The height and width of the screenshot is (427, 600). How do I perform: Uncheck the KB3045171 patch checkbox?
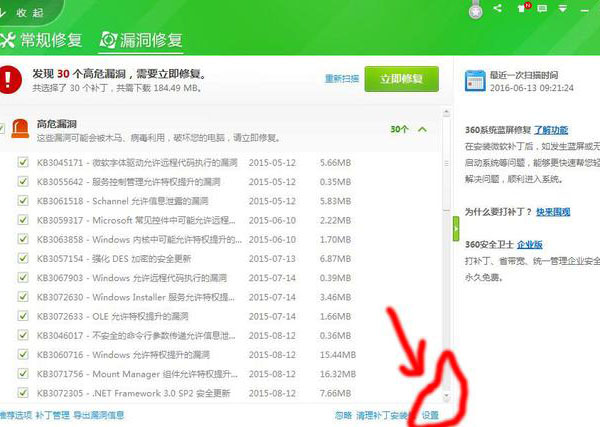click(23, 162)
